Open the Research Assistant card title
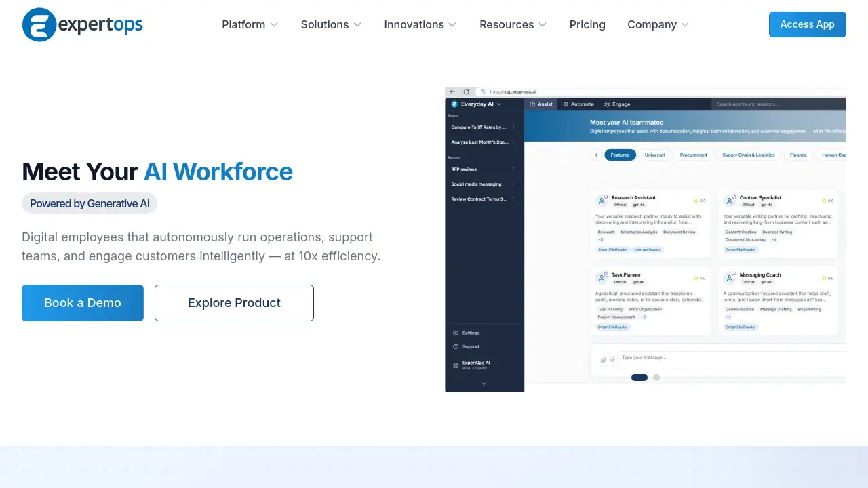 [633, 198]
